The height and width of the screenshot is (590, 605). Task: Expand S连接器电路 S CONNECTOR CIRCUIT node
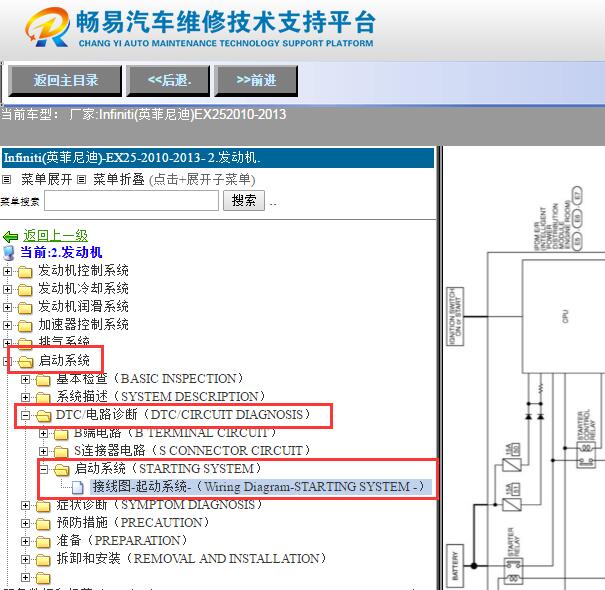(44, 451)
